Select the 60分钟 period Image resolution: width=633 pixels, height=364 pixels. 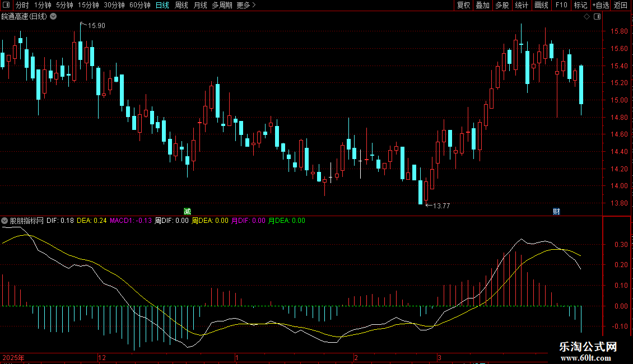(x=140, y=5)
